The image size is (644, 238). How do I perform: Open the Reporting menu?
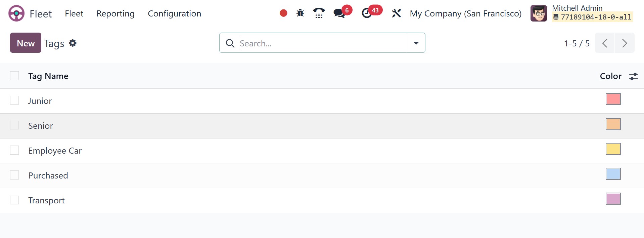pyautogui.click(x=116, y=14)
